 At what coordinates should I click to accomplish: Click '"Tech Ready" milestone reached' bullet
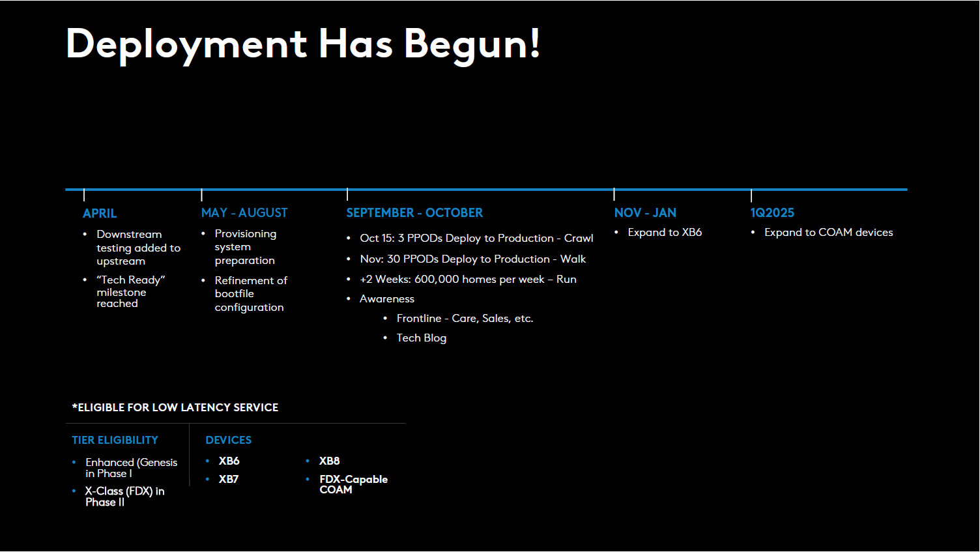coord(130,291)
